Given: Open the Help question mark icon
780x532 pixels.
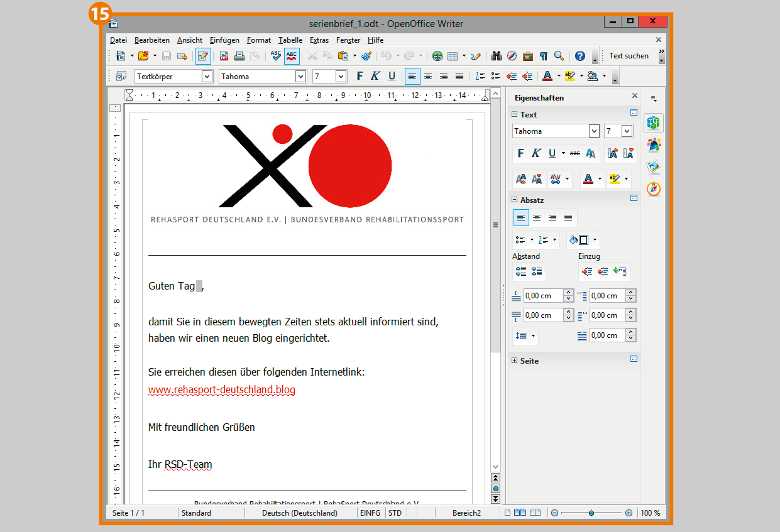Looking at the screenshot, I should coord(580,56).
